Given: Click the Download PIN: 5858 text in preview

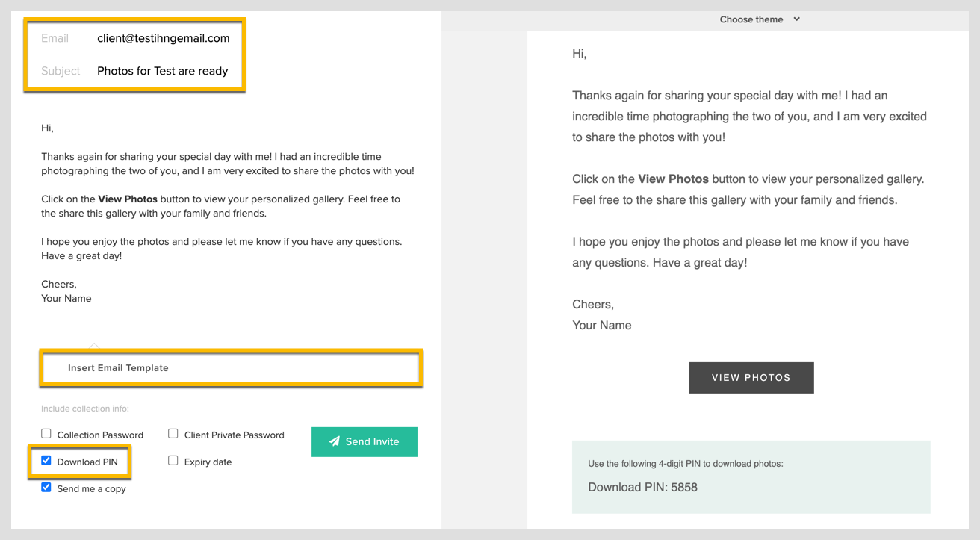Looking at the screenshot, I should click(642, 487).
